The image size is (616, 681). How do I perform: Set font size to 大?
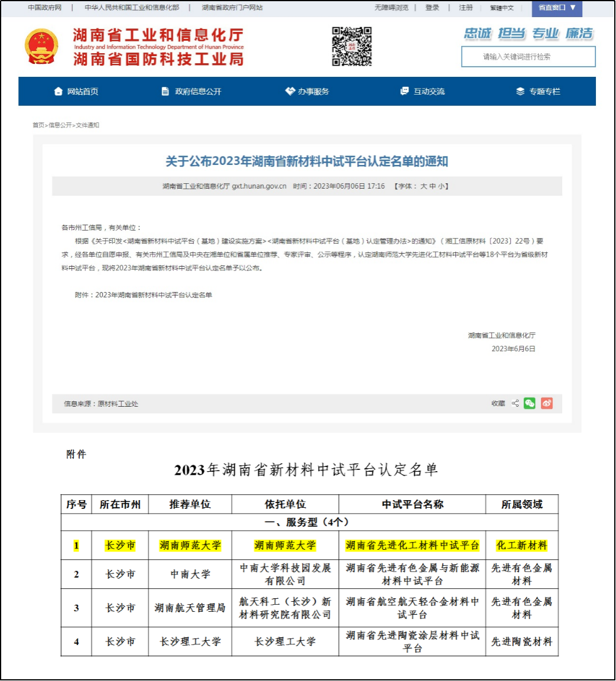(x=423, y=186)
